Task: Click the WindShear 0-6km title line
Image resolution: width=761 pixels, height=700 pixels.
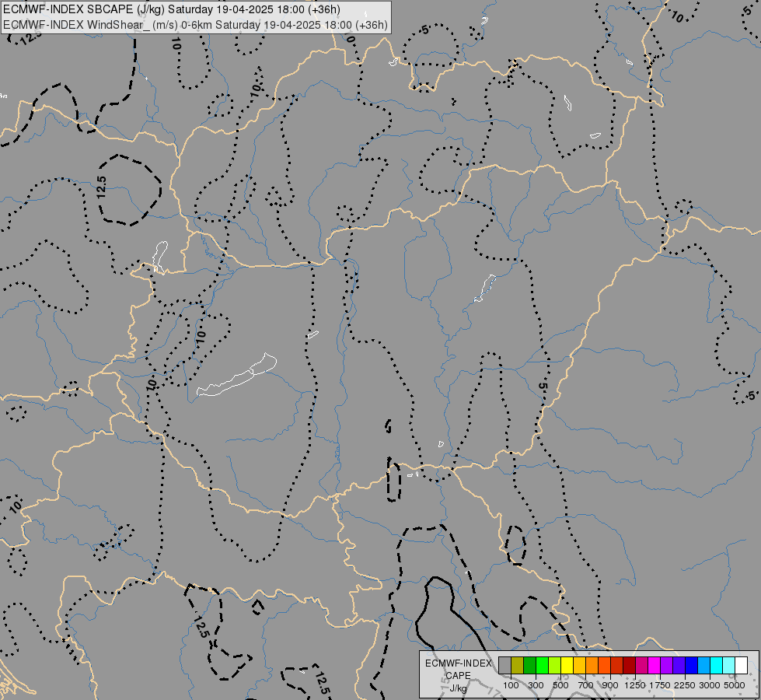Action: (196, 24)
